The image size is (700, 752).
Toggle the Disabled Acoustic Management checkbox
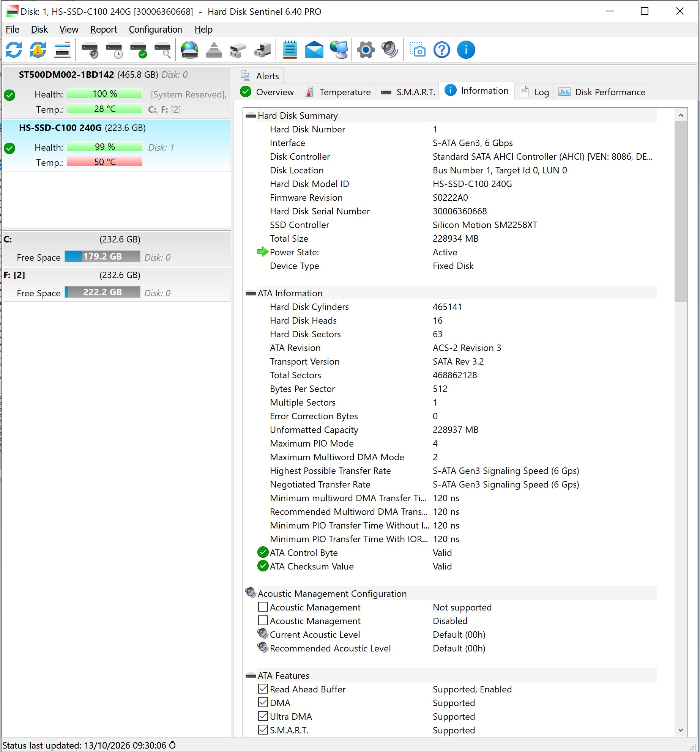pyautogui.click(x=263, y=620)
